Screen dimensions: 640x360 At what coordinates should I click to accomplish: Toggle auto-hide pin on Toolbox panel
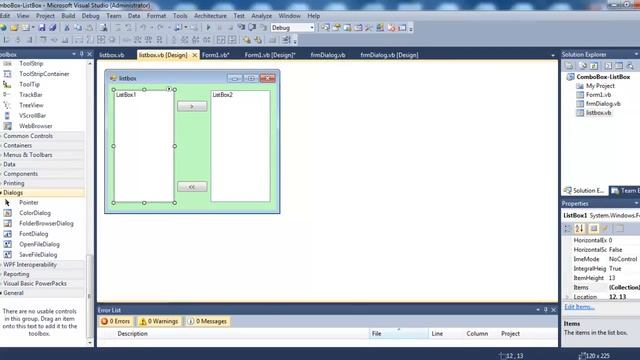click(x=82, y=54)
